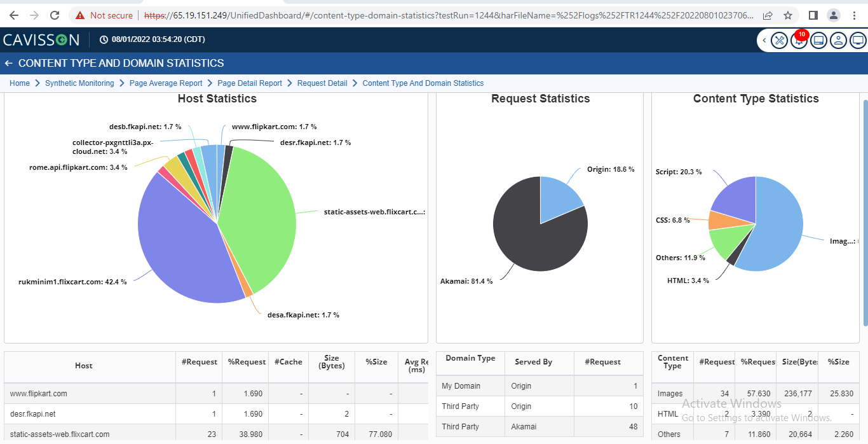
Task: Select the Images slice in Content Type chart
Action: 775,226
